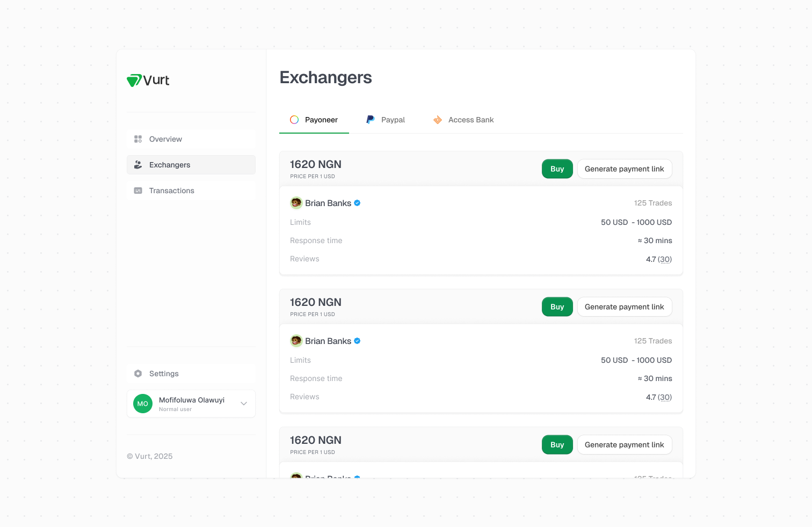812x527 pixels.
Task: Click Buy on the third exchanger offer
Action: (x=557, y=445)
